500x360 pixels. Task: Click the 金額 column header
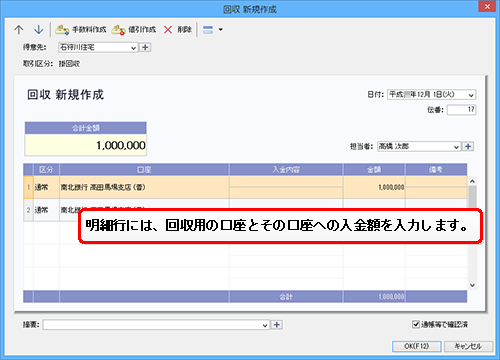(374, 170)
